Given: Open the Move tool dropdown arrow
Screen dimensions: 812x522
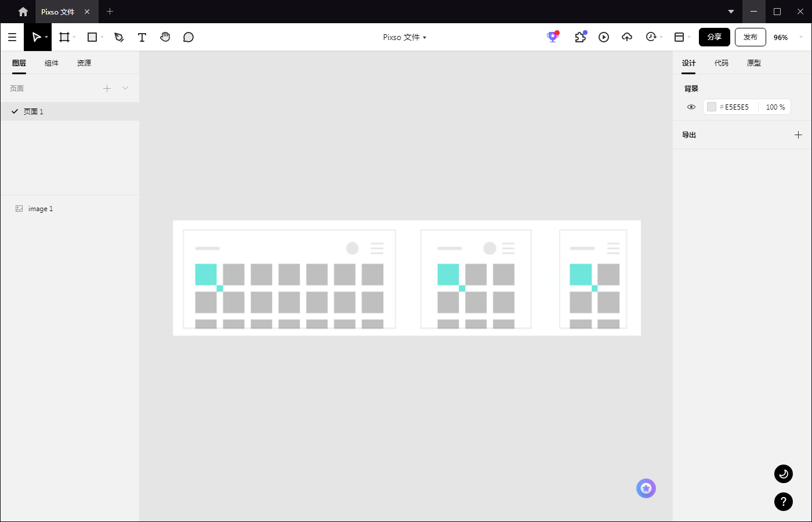Looking at the screenshot, I should (46, 37).
